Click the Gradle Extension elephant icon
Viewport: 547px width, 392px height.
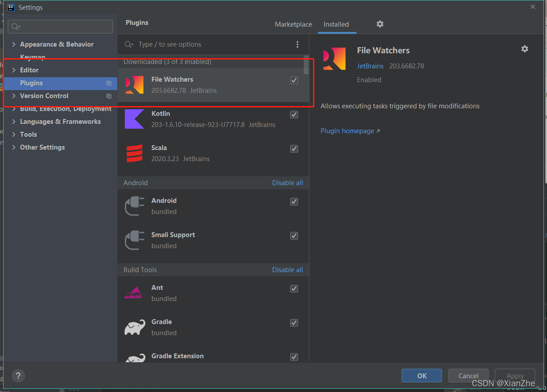135,358
